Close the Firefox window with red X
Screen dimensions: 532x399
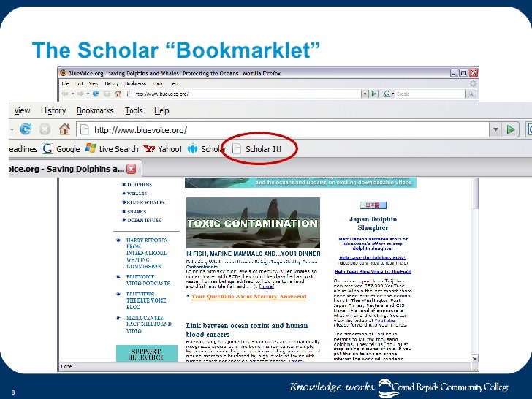[474, 73]
